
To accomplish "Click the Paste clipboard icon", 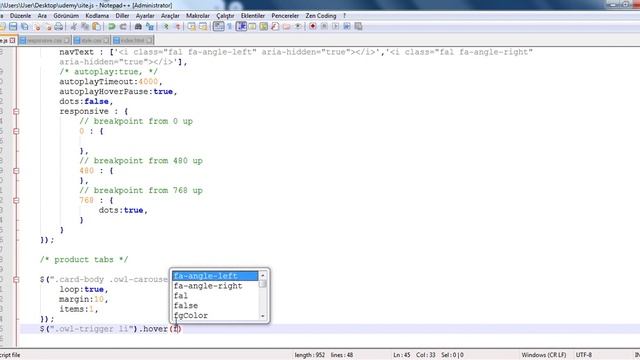I will [x=96, y=27].
